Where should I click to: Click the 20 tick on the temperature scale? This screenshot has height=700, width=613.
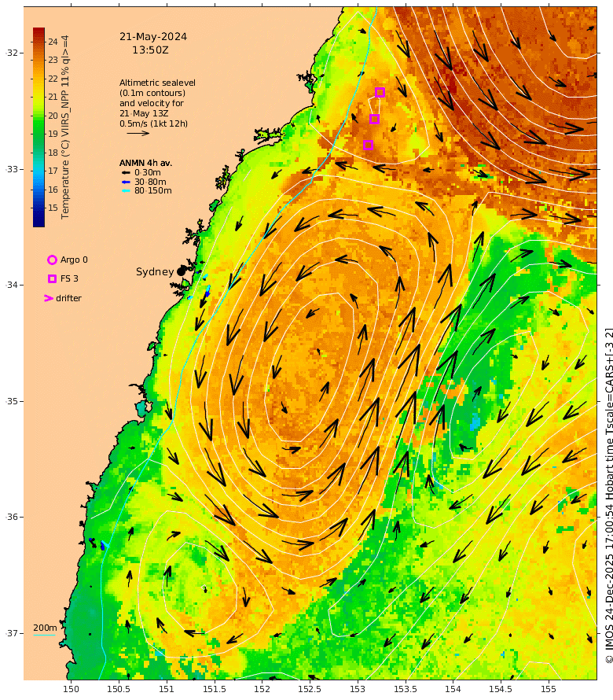pyautogui.click(x=53, y=116)
